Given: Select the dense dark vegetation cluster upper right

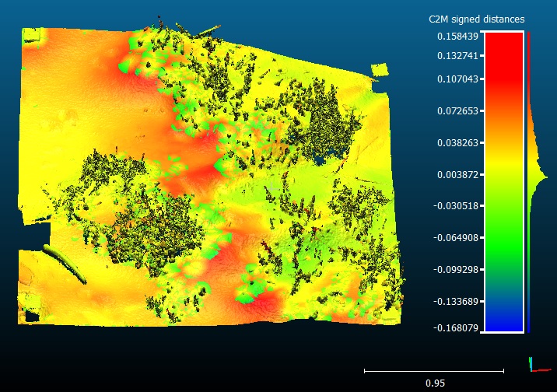Looking at the screenshot, I should tap(321, 124).
